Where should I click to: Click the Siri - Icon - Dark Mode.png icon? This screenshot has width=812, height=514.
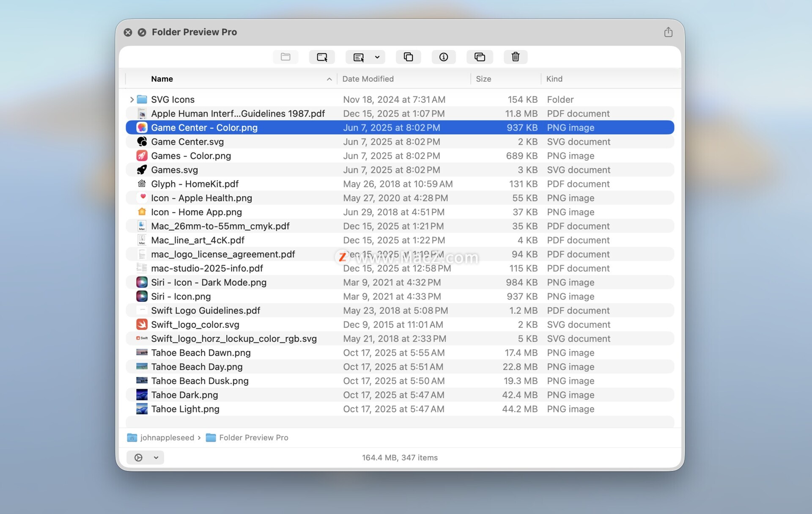(x=142, y=282)
